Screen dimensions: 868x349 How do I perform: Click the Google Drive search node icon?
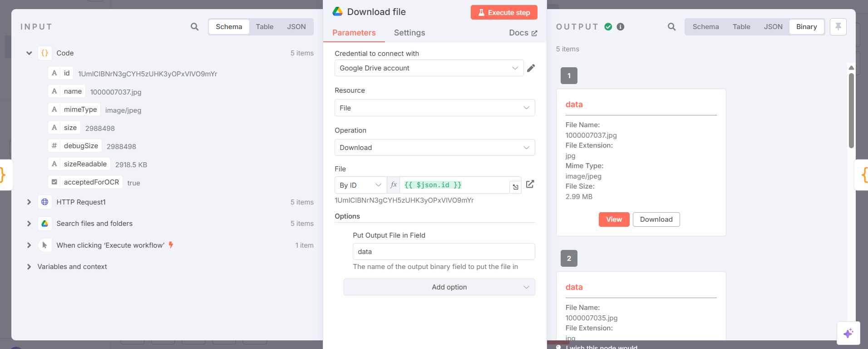[x=45, y=224]
